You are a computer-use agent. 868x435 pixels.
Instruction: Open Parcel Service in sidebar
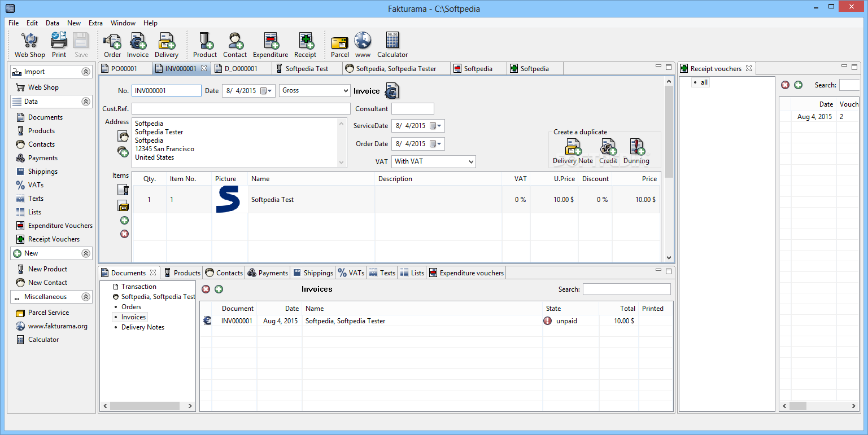(49, 313)
